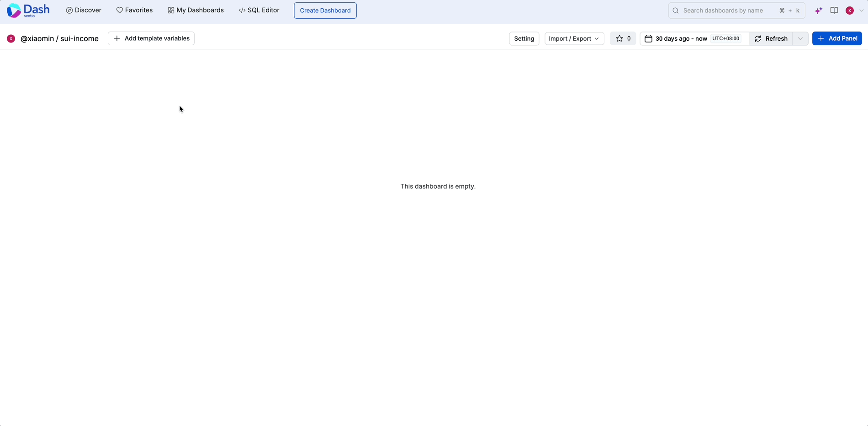
Task: Click the UTC+08:00 timezone label
Action: coord(725,39)
